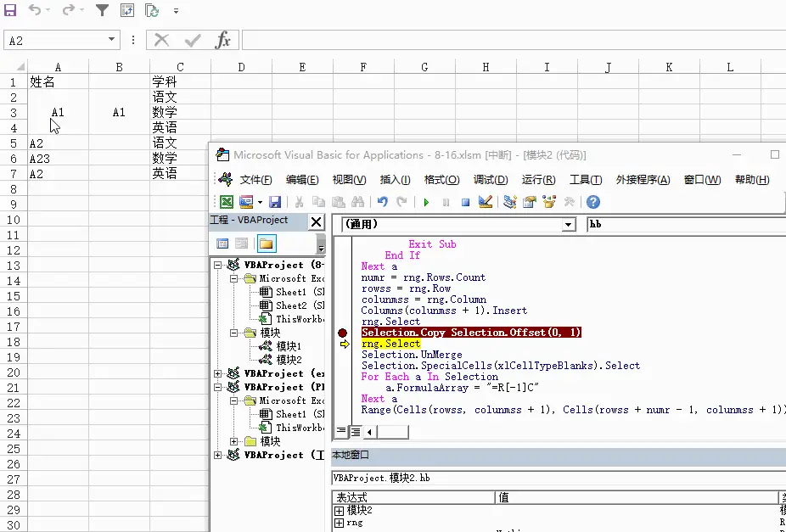Click the hb procedure combo box
The height and width of the screenshot is (532, 786).
coord(686,224)
